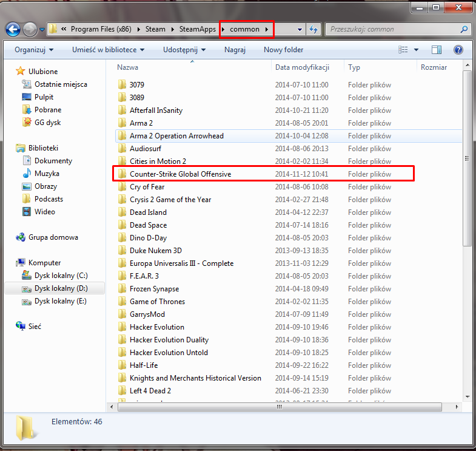The image size is (476, 451).
Task: Select Crysis 2 Game of the Year folder
Action: click(x=170, y=200)
